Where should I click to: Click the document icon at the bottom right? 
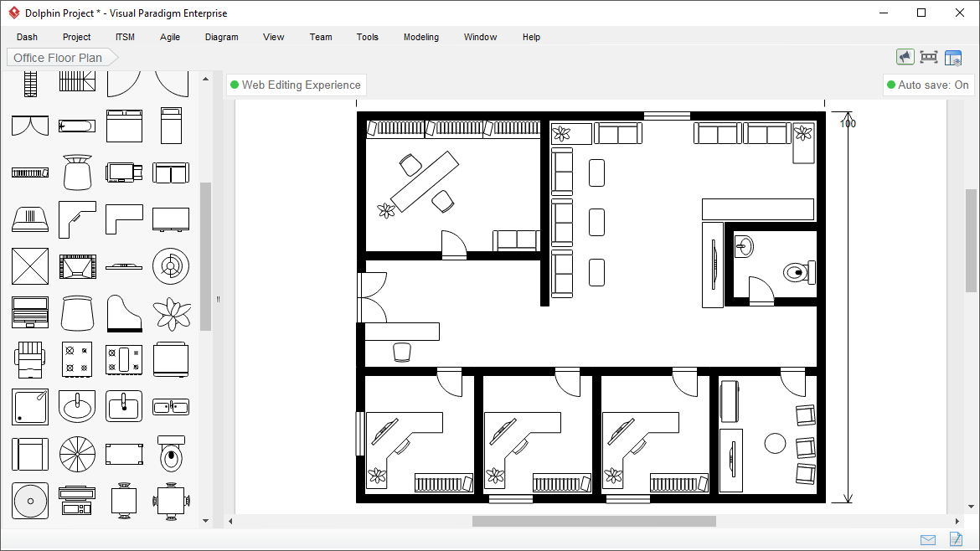[956, 539]
